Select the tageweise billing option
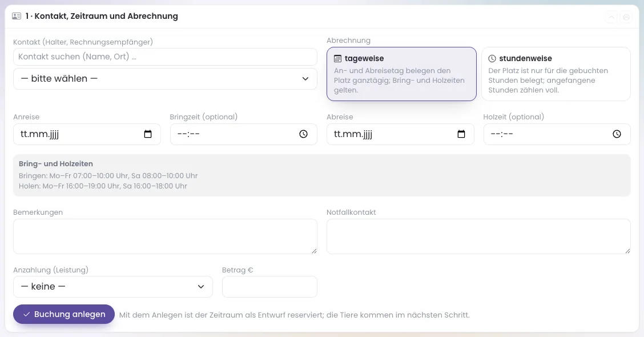The height and width of the screenshot is (337, 644). click(x=401, y=74)
